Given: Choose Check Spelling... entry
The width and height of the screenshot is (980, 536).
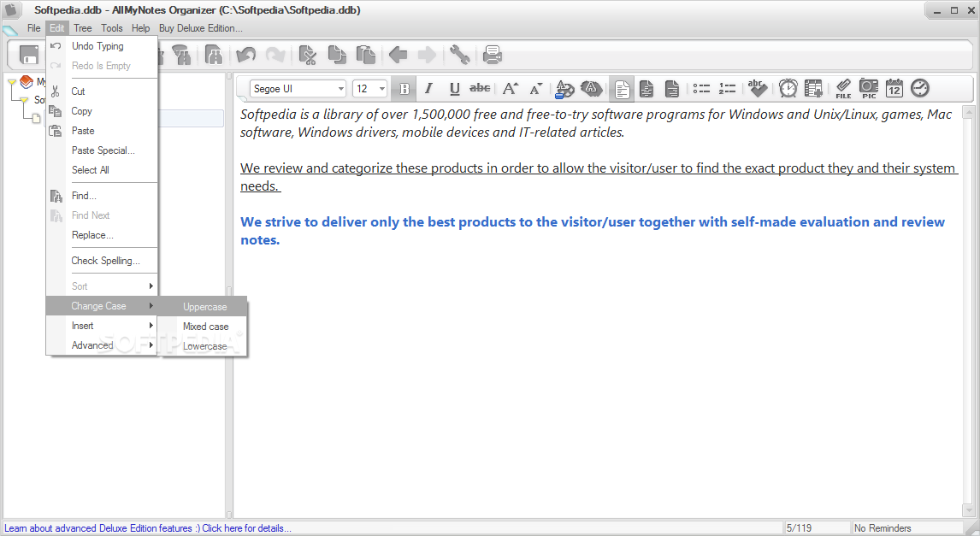Looking at the screenshot, I should click(x=102, y=261).
